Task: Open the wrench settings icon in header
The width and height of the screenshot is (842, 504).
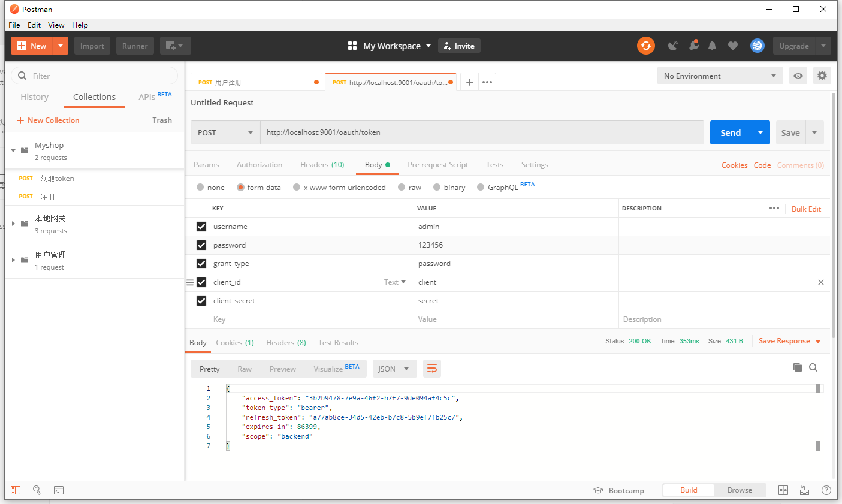Action: point(693,46)
